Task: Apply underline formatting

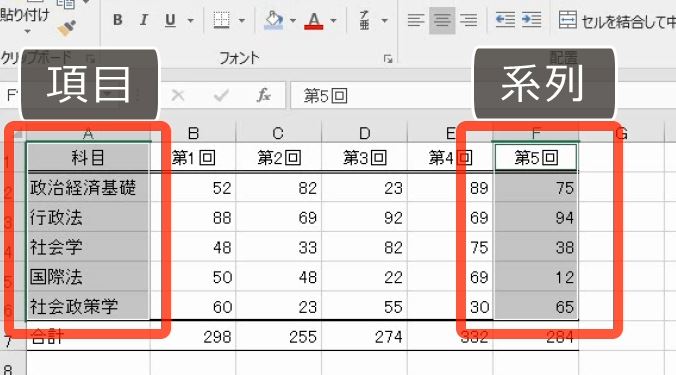Action: (170, 20)
